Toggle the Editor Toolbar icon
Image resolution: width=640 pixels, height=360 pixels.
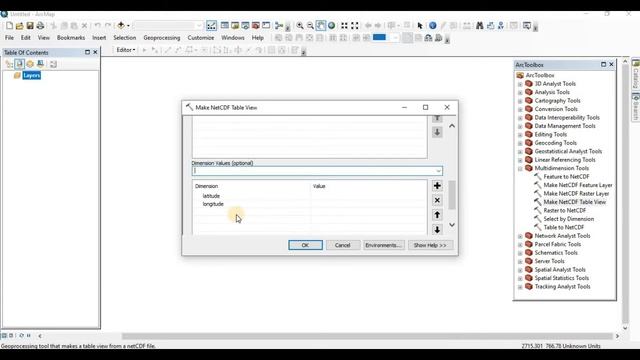click(x=211, y=26)
